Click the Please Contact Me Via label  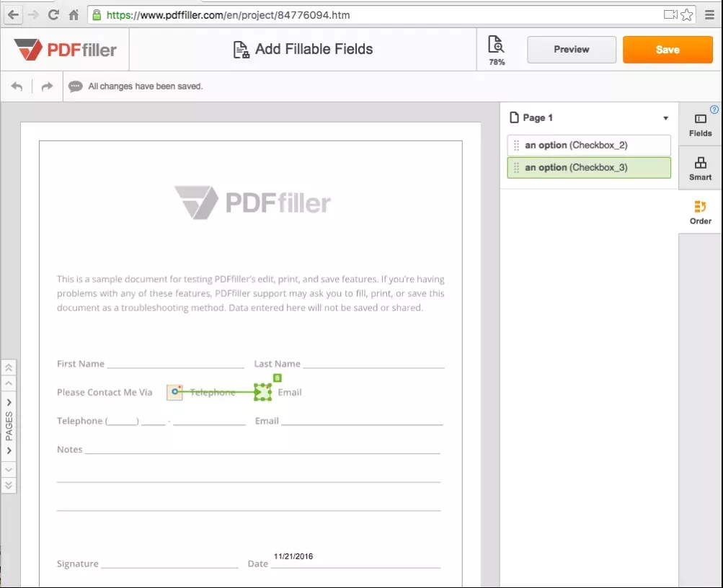(x=105, y=392)
